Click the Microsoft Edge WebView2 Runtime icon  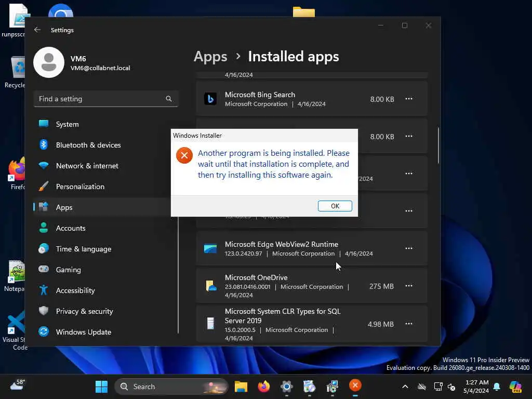click(210, 248)
